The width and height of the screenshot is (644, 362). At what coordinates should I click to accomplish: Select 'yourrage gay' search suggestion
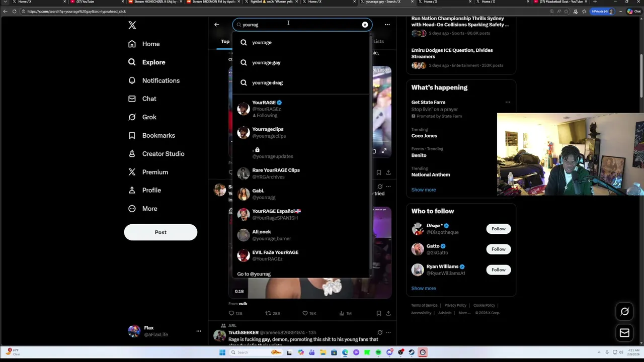tap(301, 62)
